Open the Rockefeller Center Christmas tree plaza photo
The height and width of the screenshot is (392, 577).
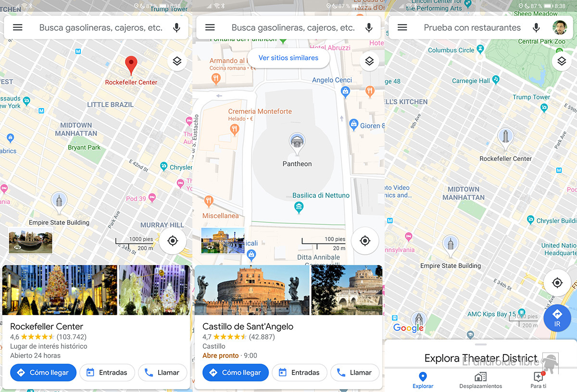click(x=60, y=290)
